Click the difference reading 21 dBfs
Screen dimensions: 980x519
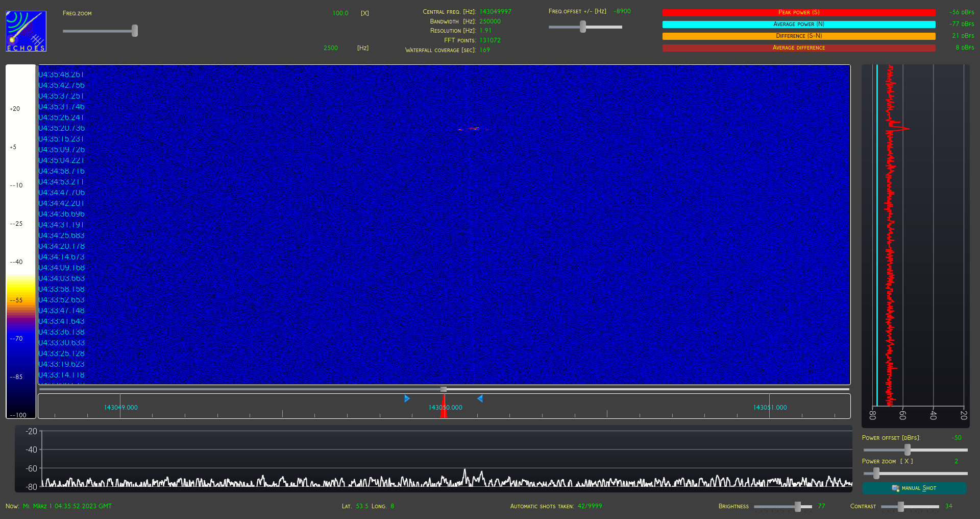[963, 36]
